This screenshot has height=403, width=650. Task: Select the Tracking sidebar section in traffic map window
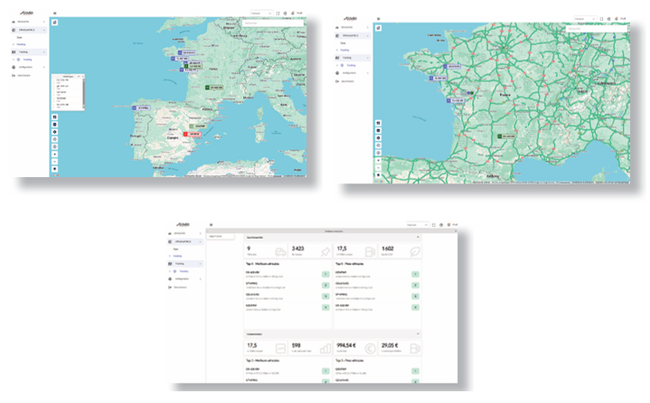[352, 58]
